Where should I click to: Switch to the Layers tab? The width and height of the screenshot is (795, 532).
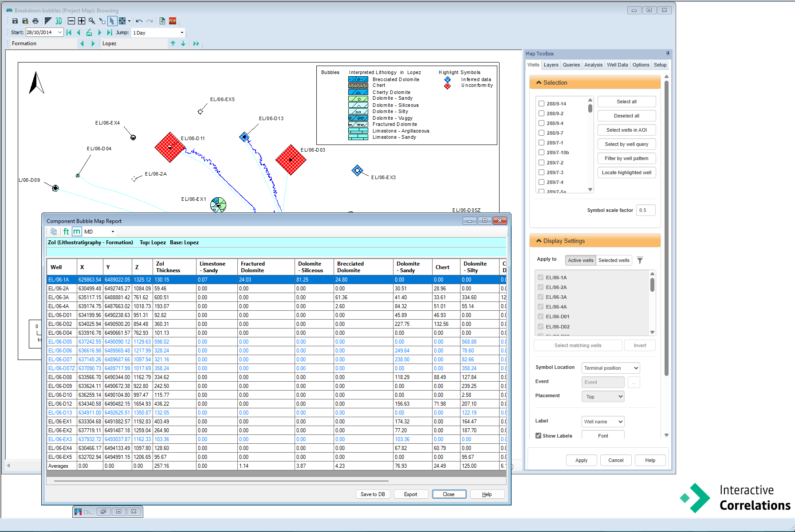[551, 65]
